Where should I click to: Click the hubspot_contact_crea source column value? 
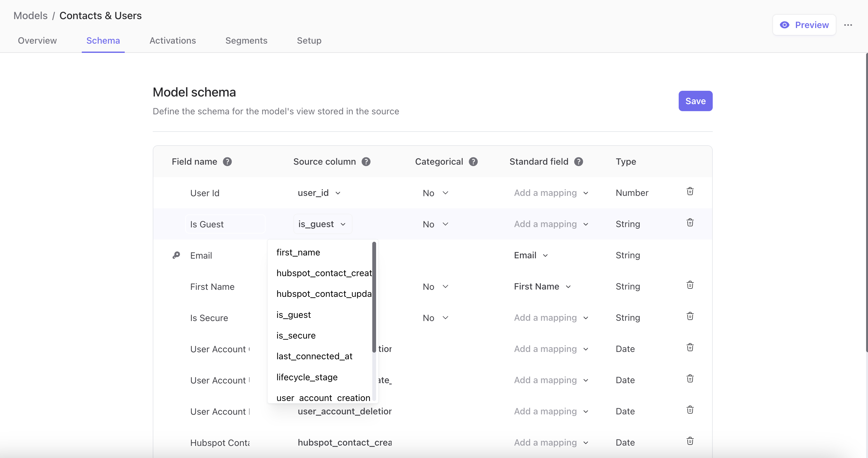[x=344, y=442]
